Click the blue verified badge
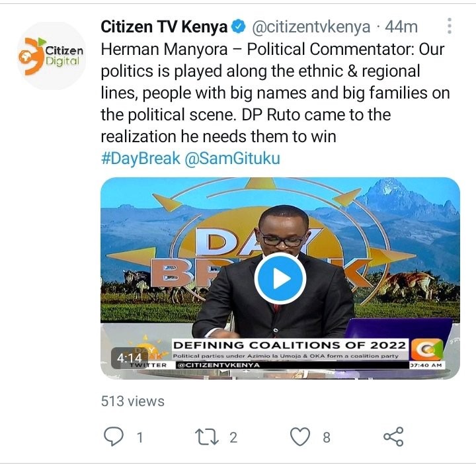The image size is (476, 465). 239,26
